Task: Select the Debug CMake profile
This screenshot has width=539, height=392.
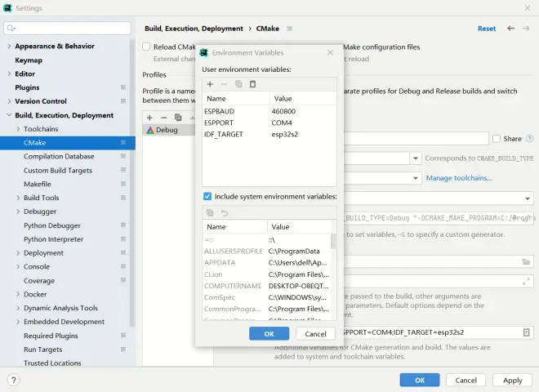Action: pyautogui.click(x=169, y=130)
